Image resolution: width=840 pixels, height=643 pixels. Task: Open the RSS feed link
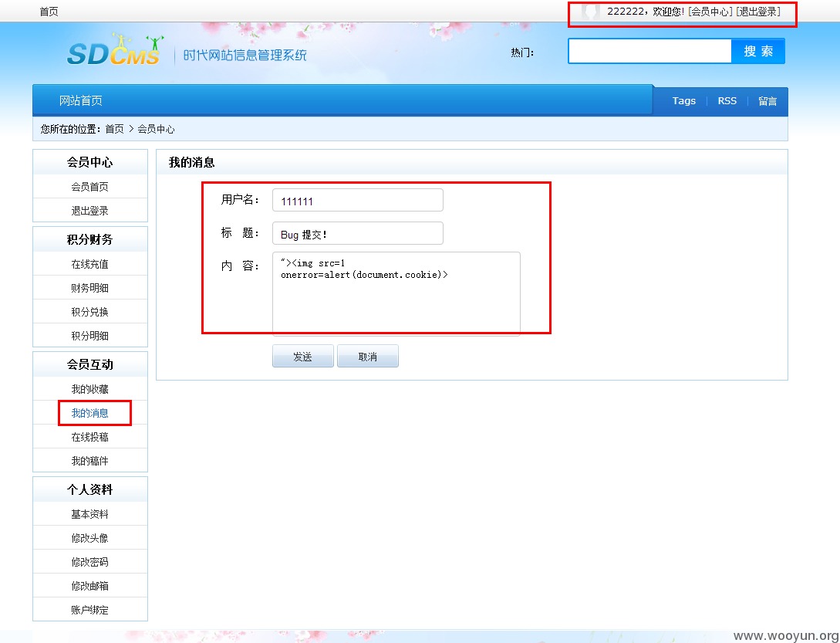[x=727, y=100]
